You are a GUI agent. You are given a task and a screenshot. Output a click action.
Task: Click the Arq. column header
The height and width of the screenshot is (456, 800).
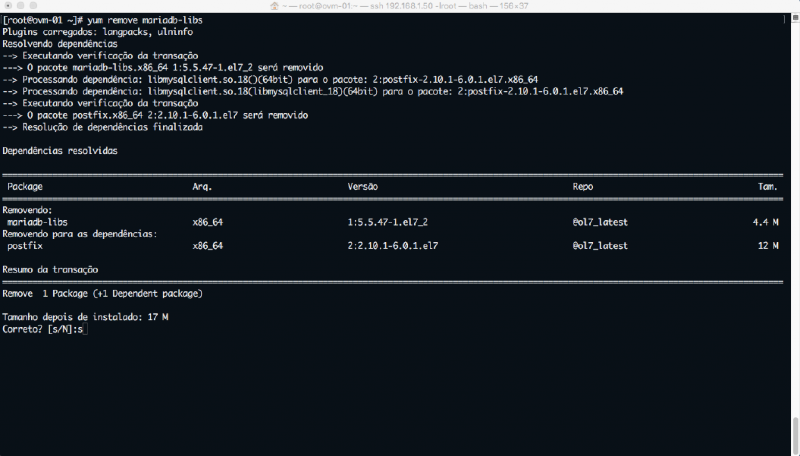click(203, 187)
